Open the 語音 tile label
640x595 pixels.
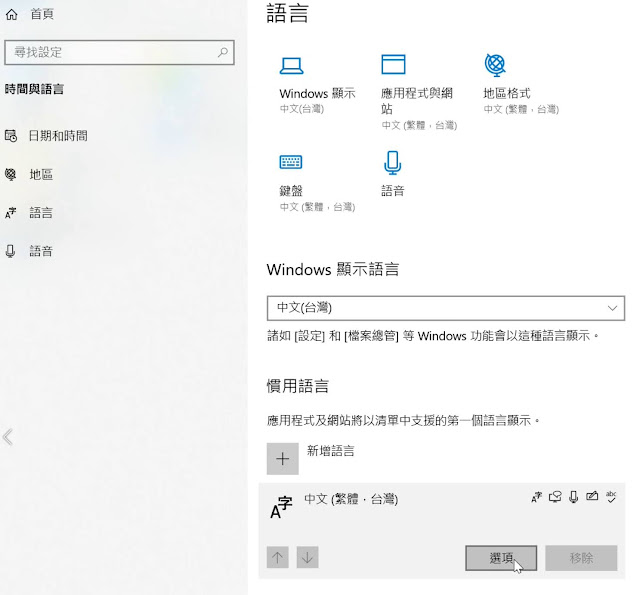(393, 191)
